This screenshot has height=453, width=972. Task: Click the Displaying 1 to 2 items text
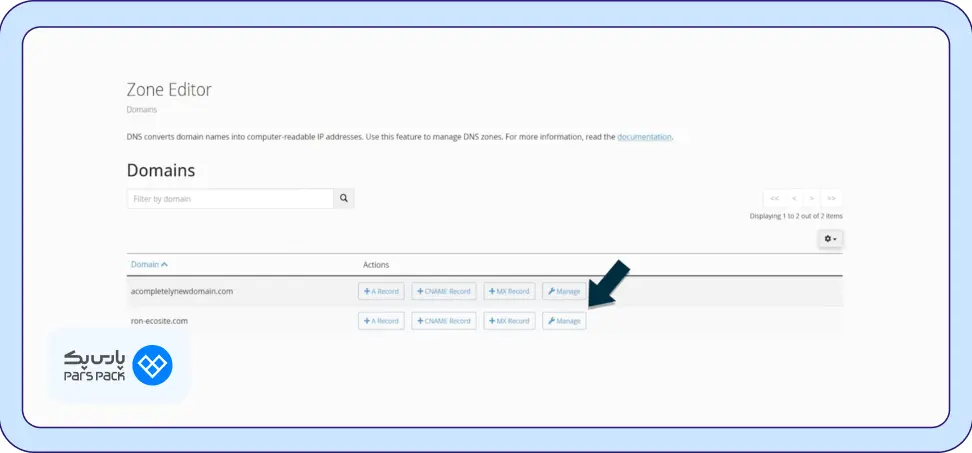796,216
